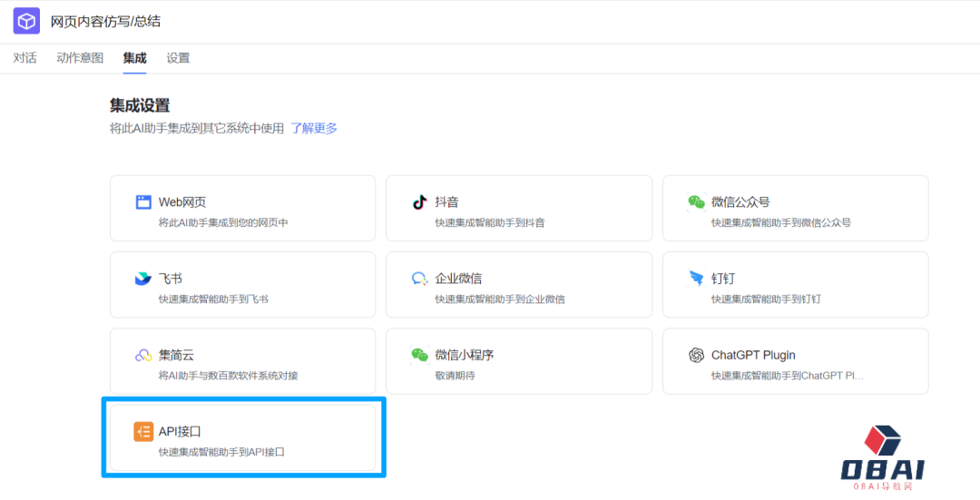Click text 将此AI助手集成到其它系统中使用

click(197, 129)
